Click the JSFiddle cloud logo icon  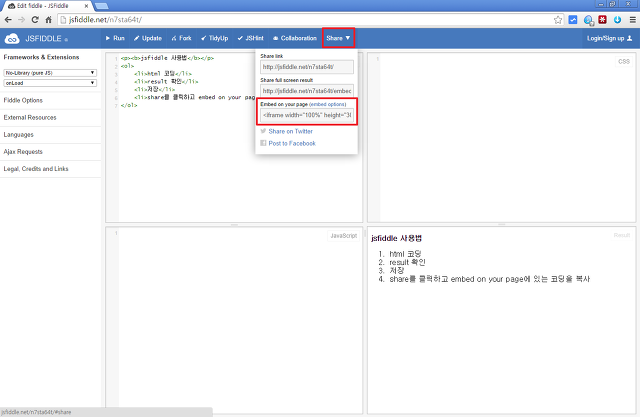click(x=12, y=39)
